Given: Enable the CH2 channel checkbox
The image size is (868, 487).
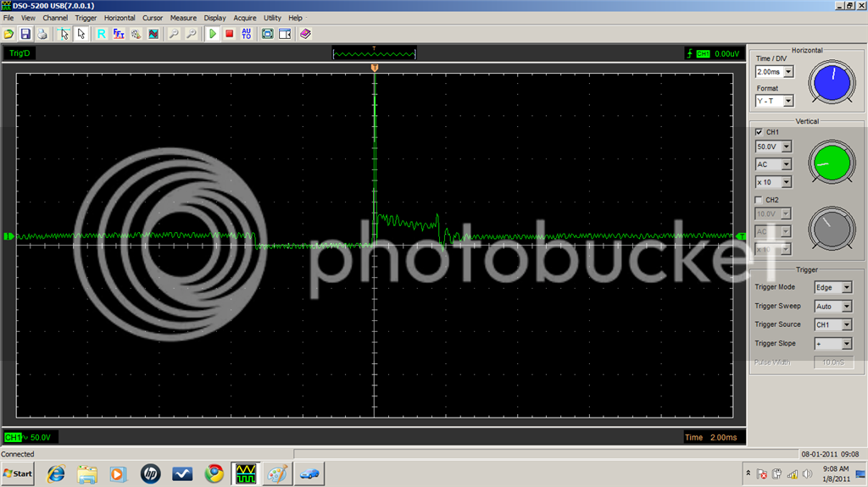Looking at the screenshot, I should tap(759, 200).
